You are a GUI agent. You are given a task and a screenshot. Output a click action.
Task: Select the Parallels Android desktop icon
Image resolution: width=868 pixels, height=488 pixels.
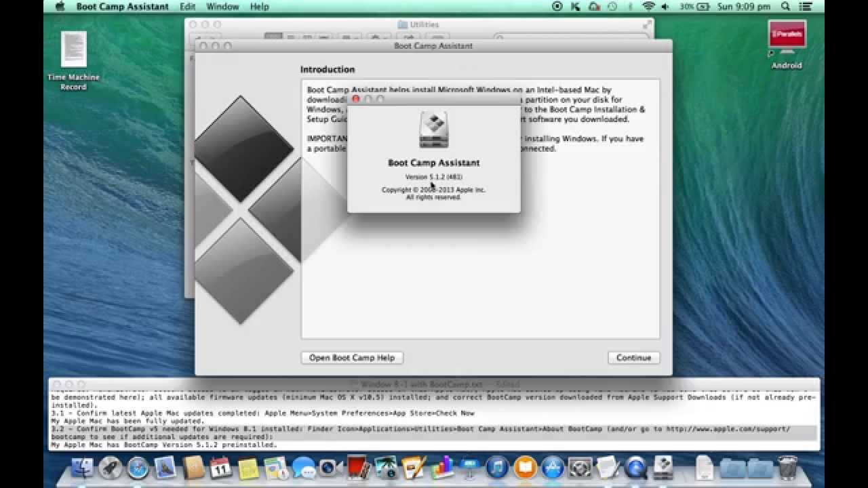click(787, 45)
